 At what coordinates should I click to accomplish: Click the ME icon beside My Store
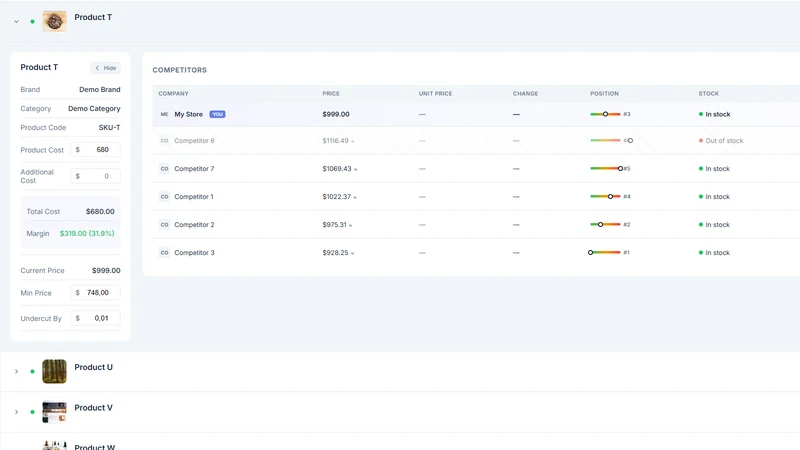164,114
